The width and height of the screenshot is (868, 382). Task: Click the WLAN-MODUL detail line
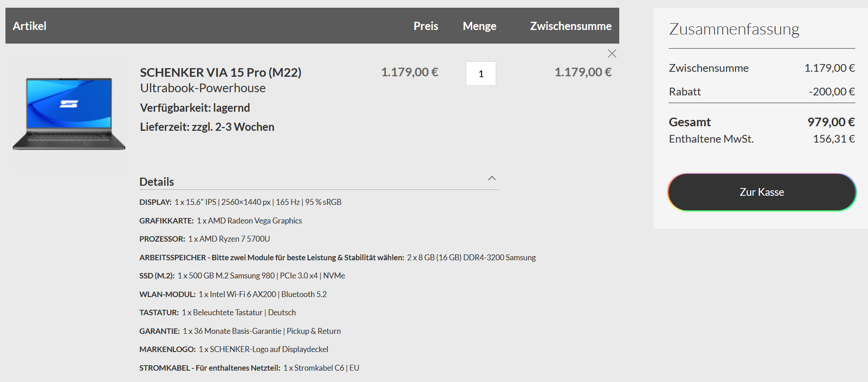click(233, 294)
